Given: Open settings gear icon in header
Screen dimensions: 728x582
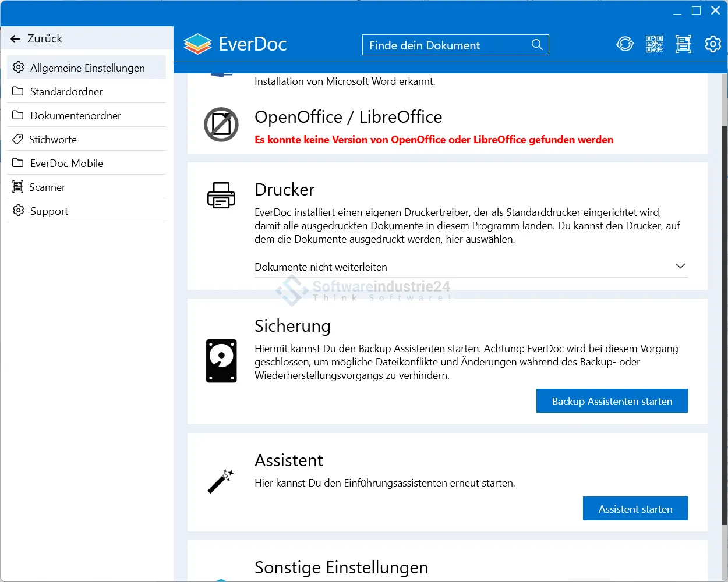Looking at the screenshot, I should (713, 44).
